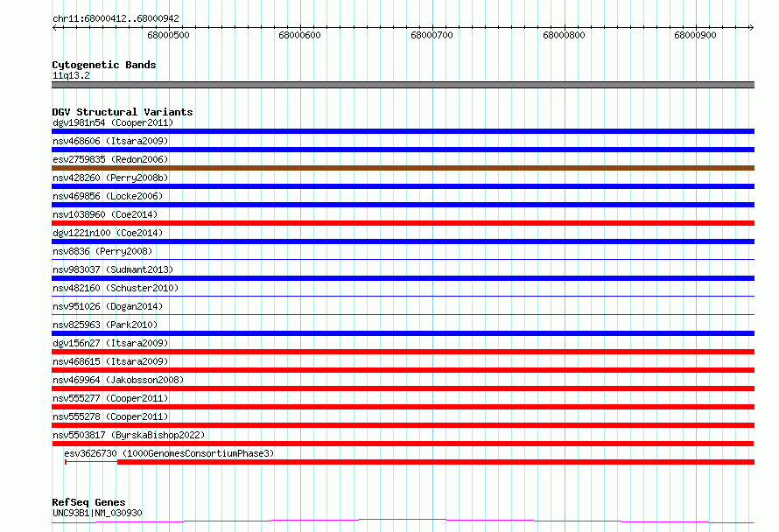Click the 68000600 ruler tick label
The image size is (779, 532).
[299, 35]
